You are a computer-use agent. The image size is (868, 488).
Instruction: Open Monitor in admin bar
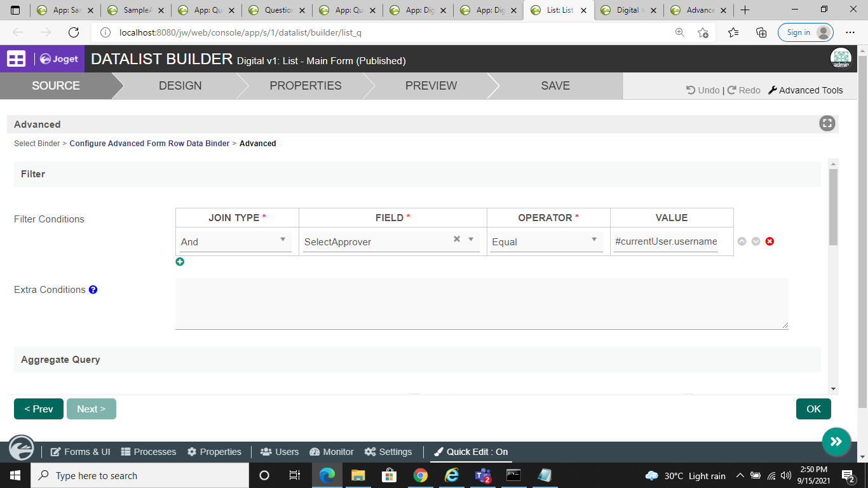332,452
